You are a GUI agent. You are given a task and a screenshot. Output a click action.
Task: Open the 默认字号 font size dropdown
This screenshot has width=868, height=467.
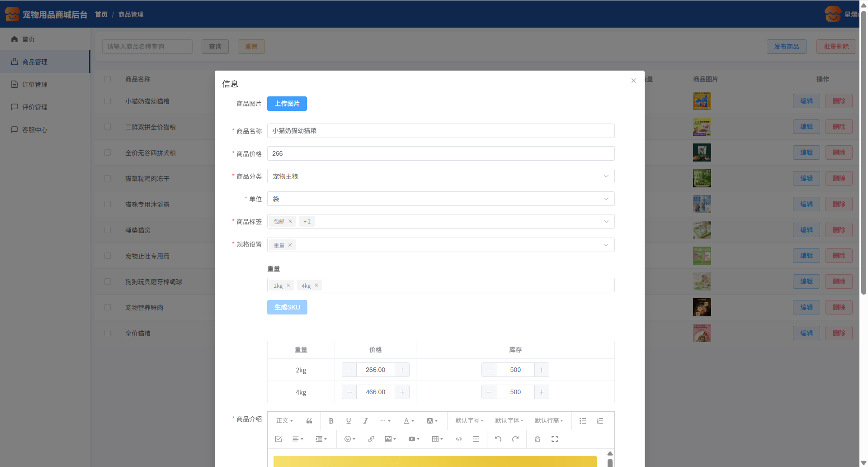pyautogui.click(x=469, y=421)
